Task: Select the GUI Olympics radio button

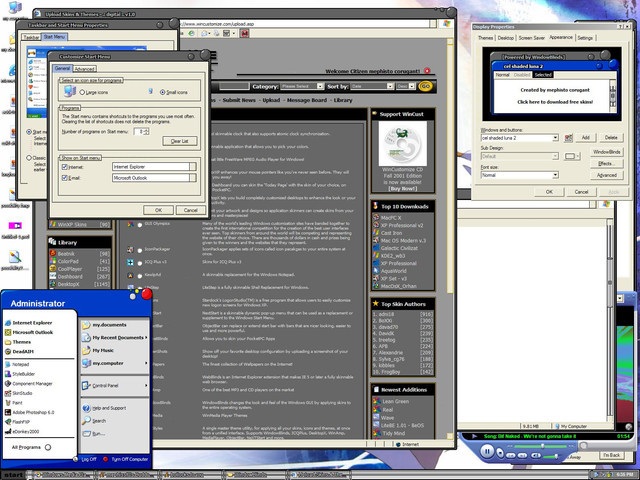Action: [x=140, y=225]
